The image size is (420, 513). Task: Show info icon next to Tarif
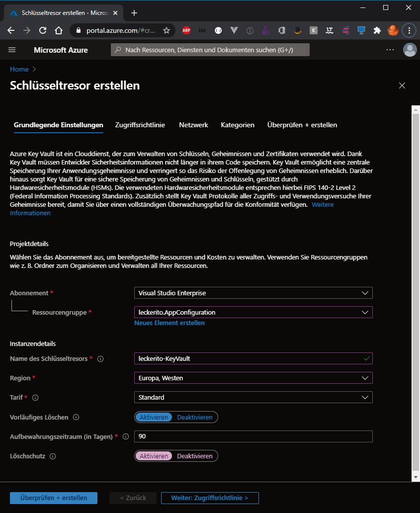point(35,398)
